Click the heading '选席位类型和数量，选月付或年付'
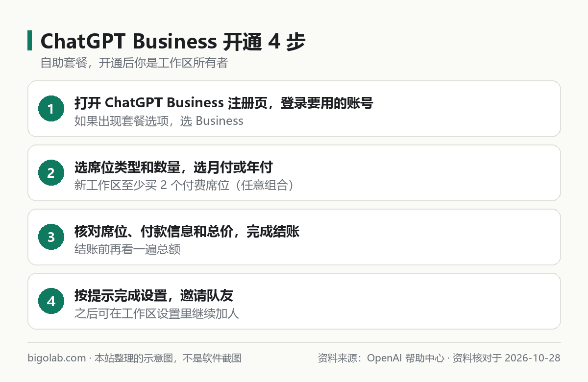Viewport: 588px width, 382px height. pos(173,167)
